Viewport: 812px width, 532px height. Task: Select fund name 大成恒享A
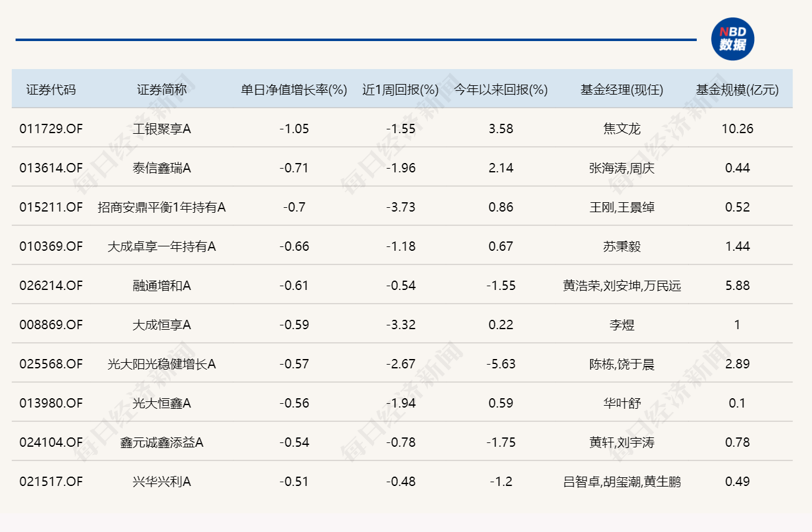click(x=162, y=325)
